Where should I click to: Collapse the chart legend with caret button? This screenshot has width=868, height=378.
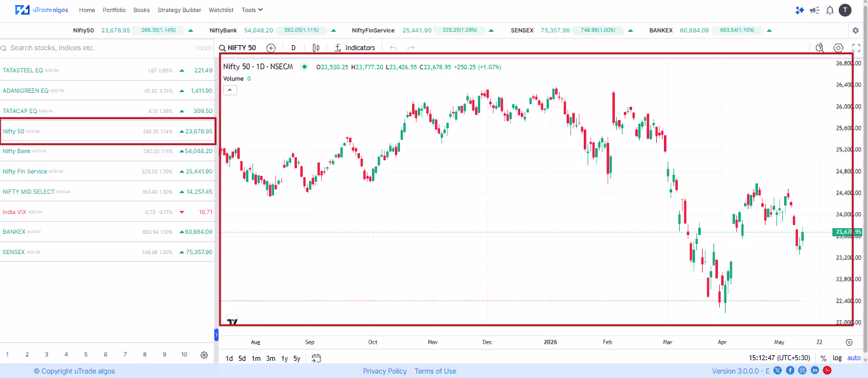tap(230, 90)
